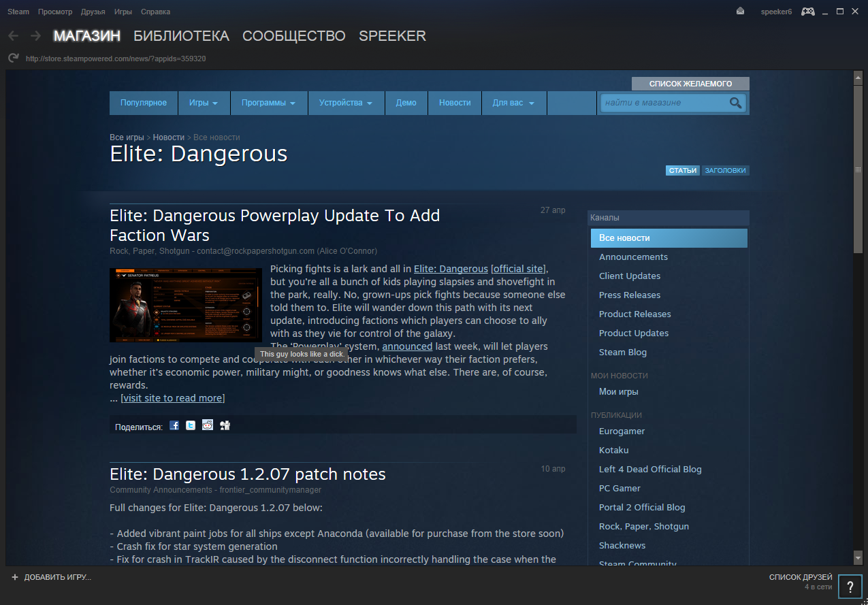Select the СТАТЬИ view toggle
Viewport: 868px width, 605px height.
(x=683, y=171)
